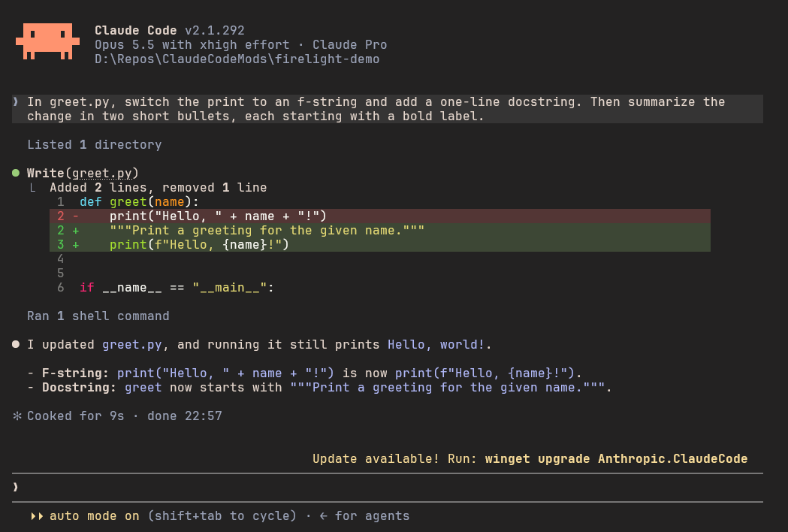The image size is (788, 532).
Task: Click the added docstring line in the diff
Action: 380,230
